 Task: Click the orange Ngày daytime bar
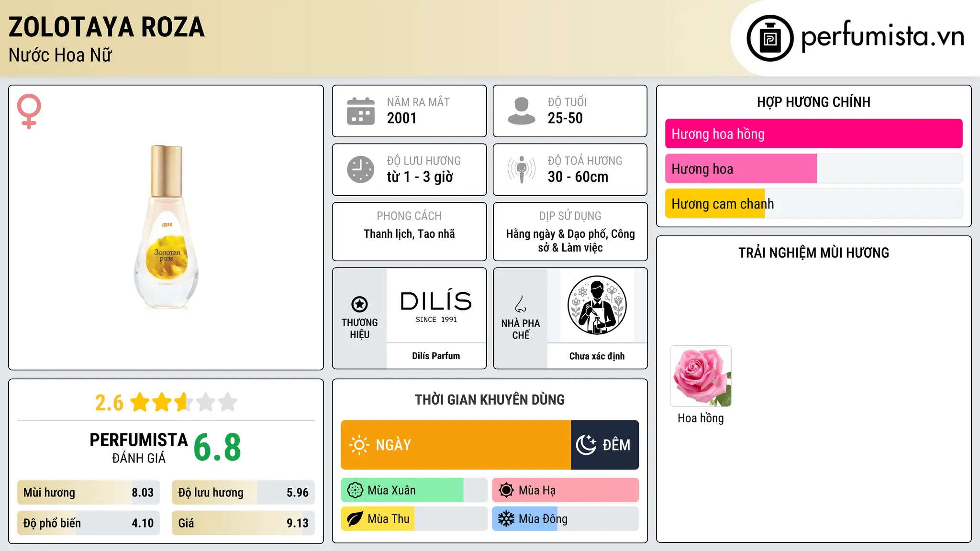(456, 445)
